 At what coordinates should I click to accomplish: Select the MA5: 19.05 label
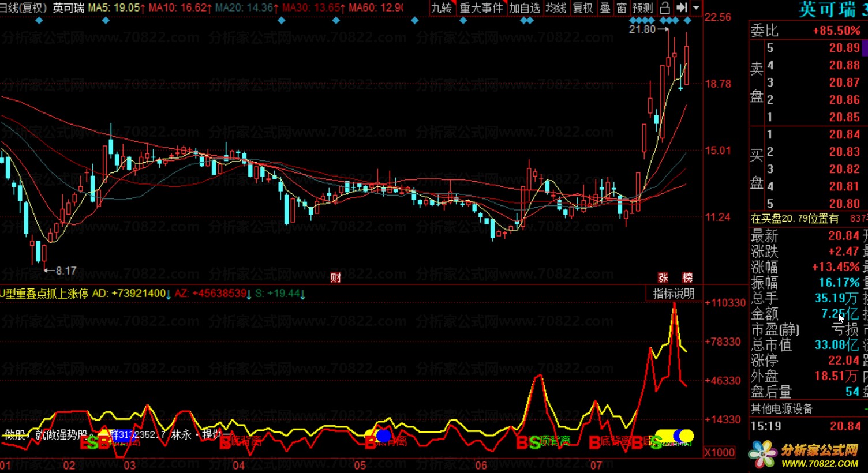tap(115, 8)
